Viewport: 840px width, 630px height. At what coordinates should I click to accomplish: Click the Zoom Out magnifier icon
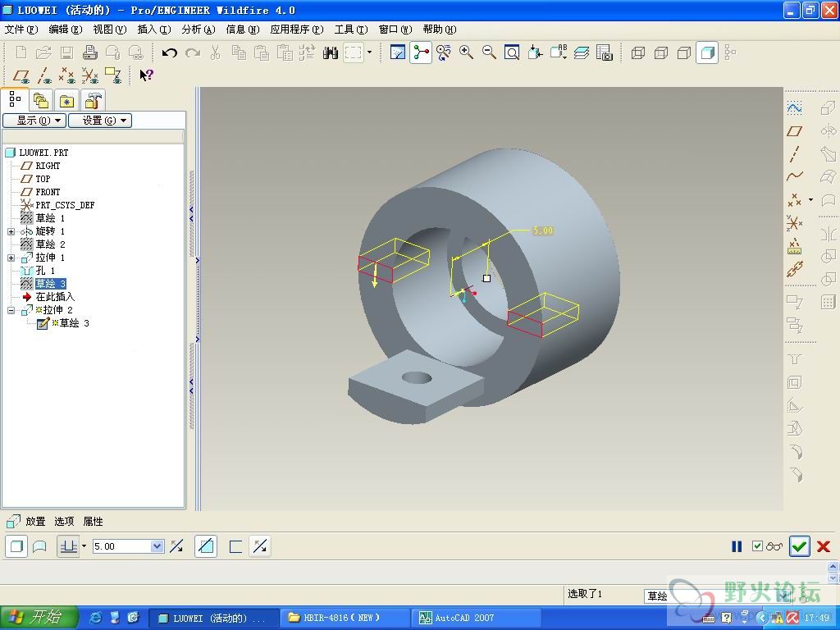coord(489,52)
